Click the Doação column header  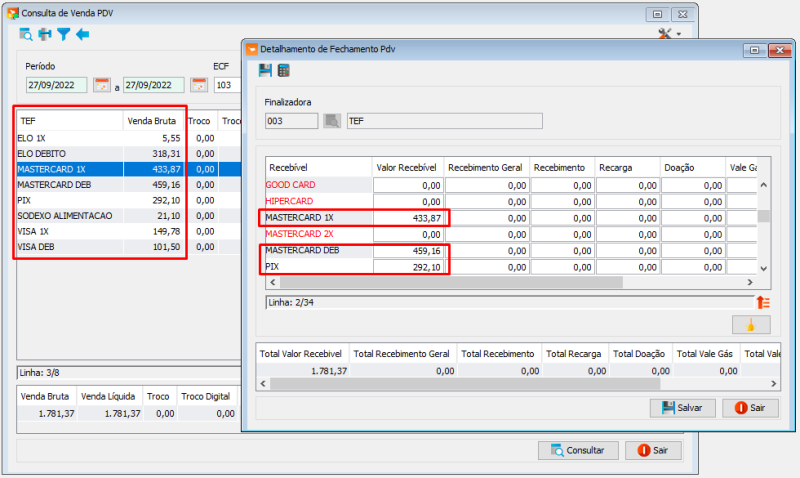tap(692, 167)
